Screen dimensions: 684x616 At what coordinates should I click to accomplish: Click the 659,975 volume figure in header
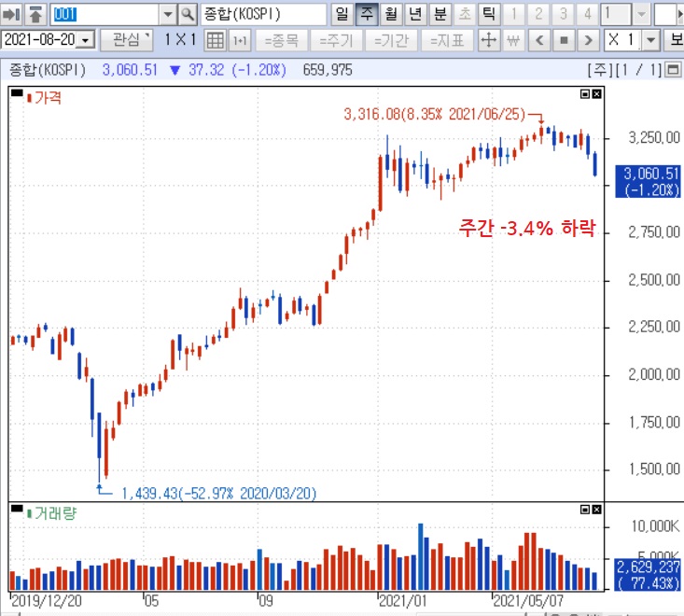328,70
